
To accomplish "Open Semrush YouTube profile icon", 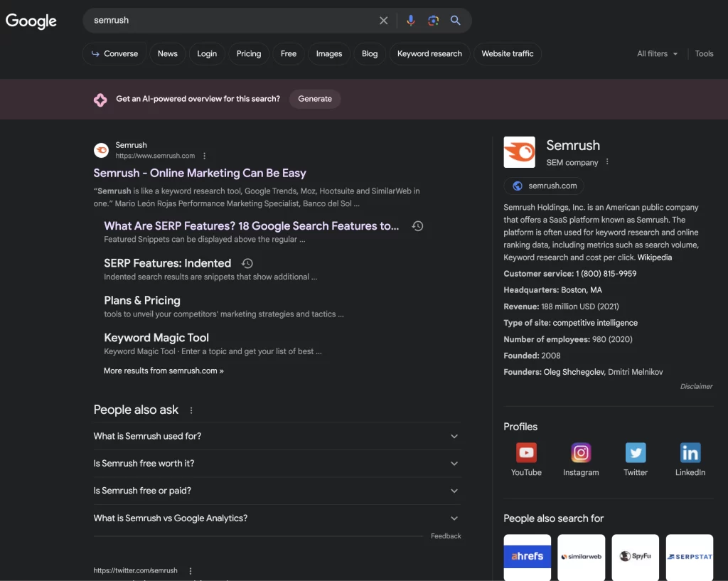I will (526, 452).
